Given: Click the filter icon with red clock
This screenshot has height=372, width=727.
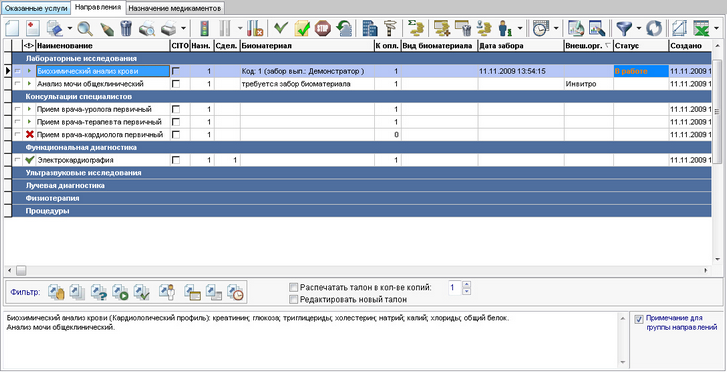Looking at the screenshot, I should tap(236, 292).
